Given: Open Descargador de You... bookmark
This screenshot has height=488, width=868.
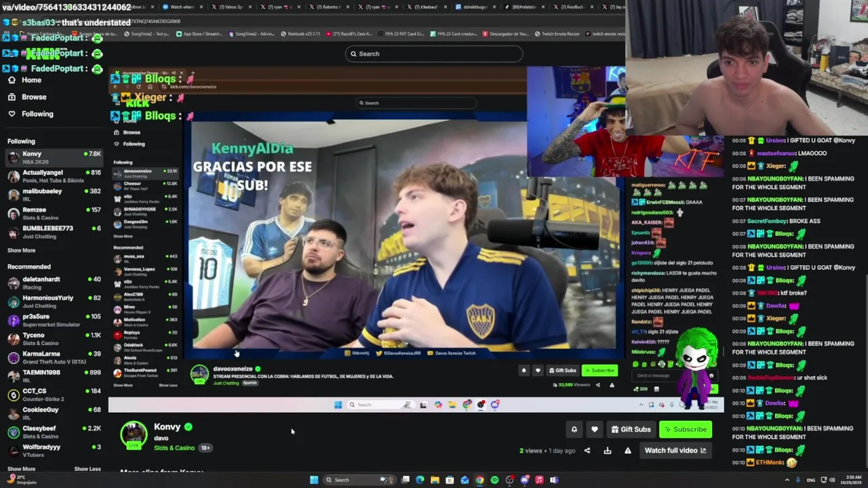Looking at the screenshot, I should [x=505, y=34].
